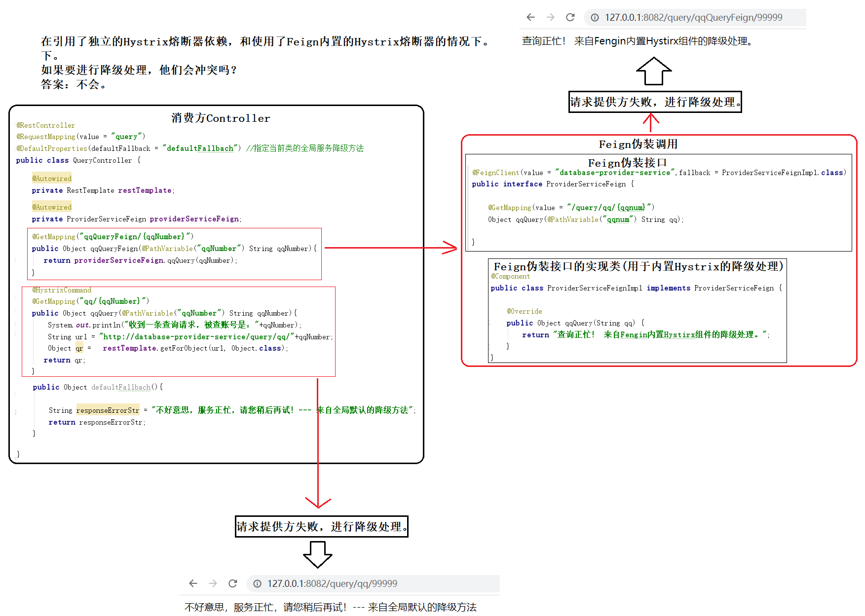Click the String url database-provider-service line

point(190,337)
